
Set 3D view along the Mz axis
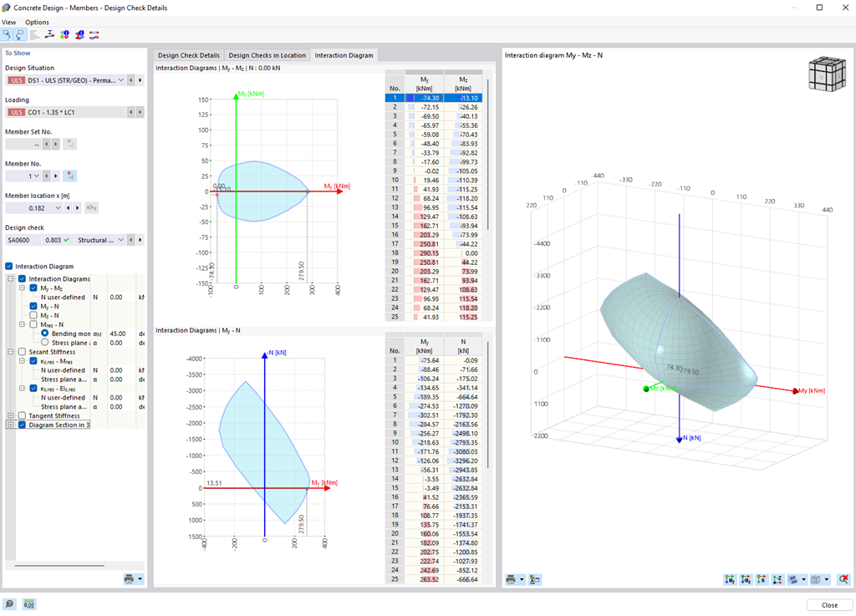click(x=745, y=579)
